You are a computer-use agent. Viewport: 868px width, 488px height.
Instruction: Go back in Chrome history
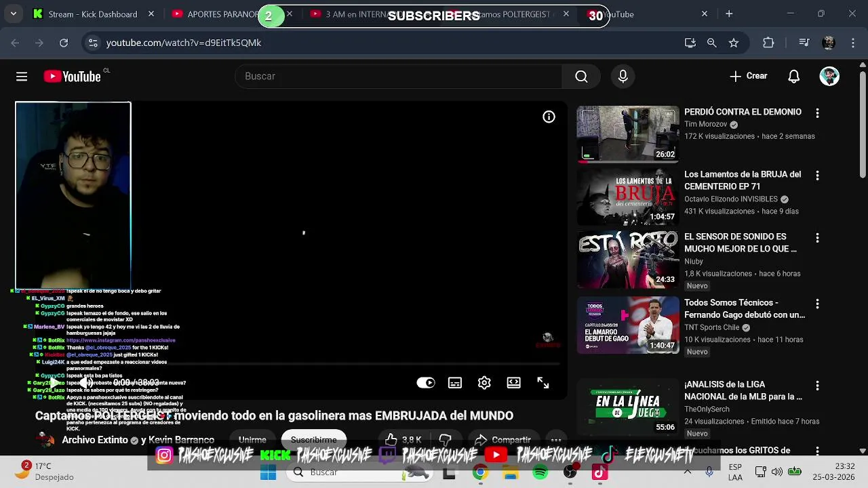click(16, 43)
